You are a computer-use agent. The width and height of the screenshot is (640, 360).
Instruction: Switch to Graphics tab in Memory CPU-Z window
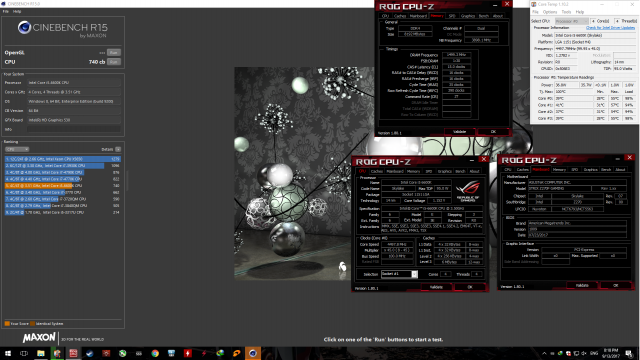(x=468, y=16)
